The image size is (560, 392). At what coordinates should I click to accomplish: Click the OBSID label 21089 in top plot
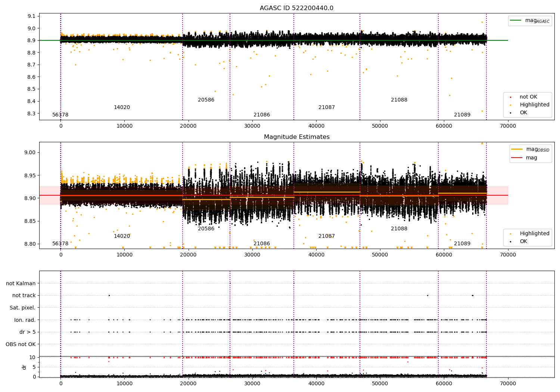pyautogui.click(x=462, y=115)
